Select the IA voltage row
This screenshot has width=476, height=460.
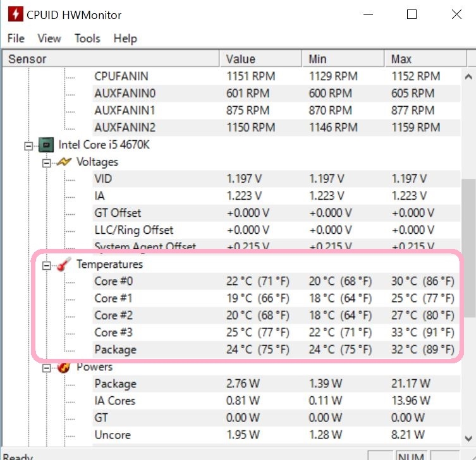[276, 196]
